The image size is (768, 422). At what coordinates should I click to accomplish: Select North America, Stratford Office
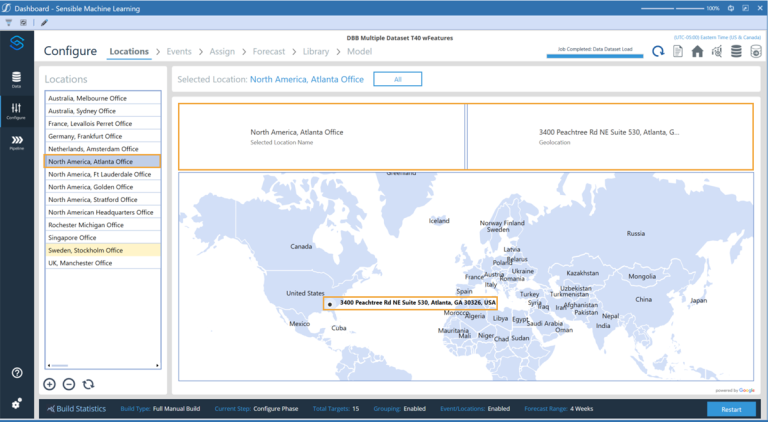(103, 200)
